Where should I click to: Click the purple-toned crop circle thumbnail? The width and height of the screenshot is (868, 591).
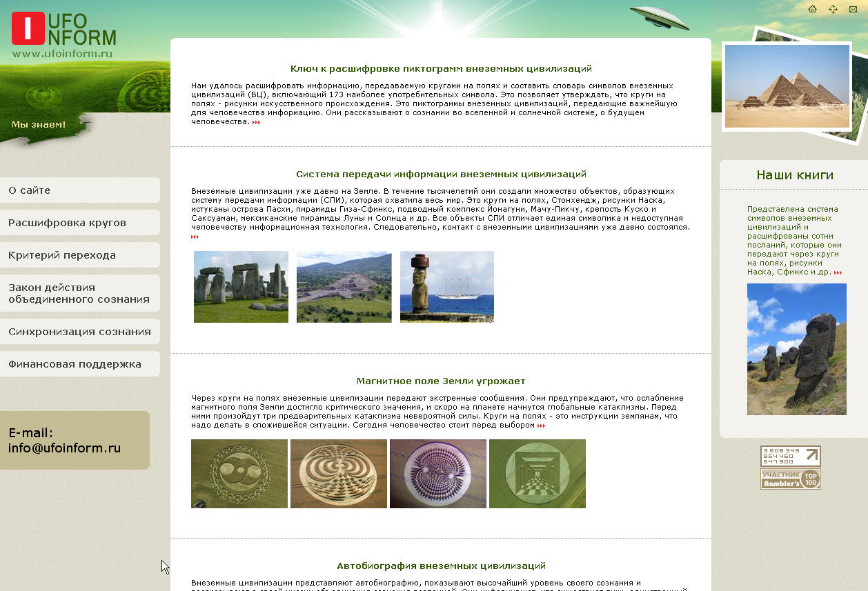438,474
